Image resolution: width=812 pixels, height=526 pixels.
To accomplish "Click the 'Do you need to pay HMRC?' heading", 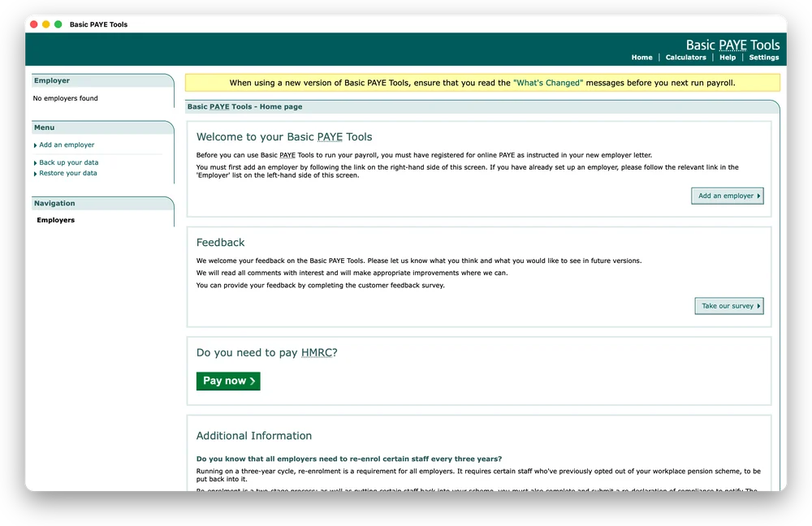I will (x=266, y=353).
